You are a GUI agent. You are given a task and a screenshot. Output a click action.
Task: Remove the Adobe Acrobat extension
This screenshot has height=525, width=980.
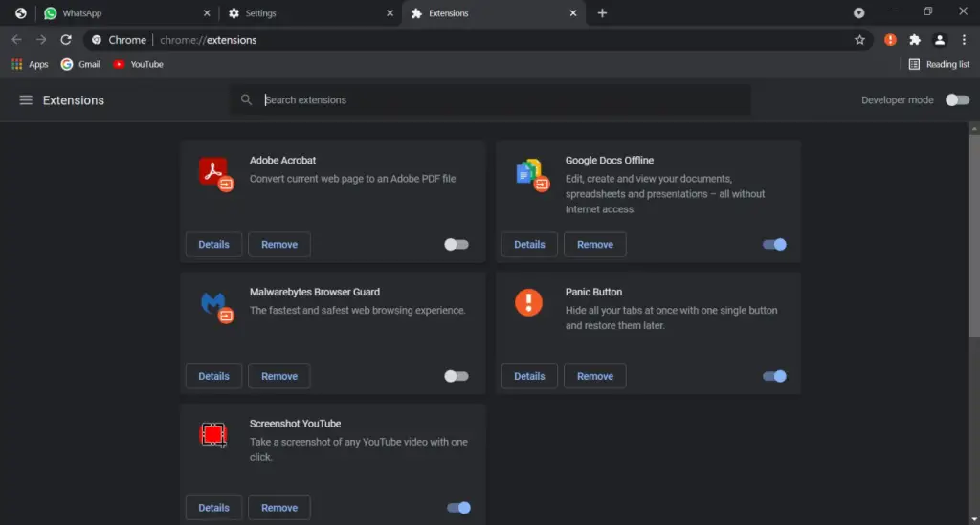(279, 245)
